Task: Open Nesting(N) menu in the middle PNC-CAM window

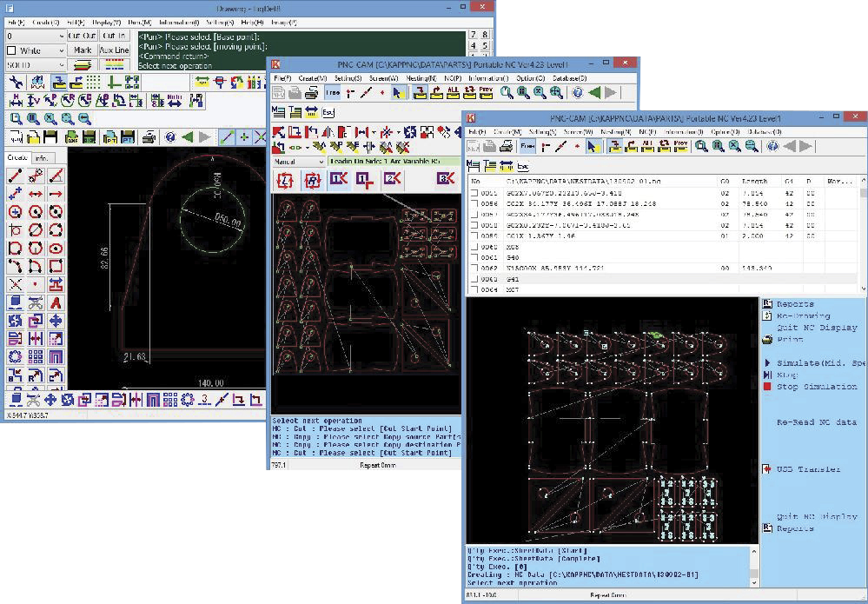Action: 420,78
